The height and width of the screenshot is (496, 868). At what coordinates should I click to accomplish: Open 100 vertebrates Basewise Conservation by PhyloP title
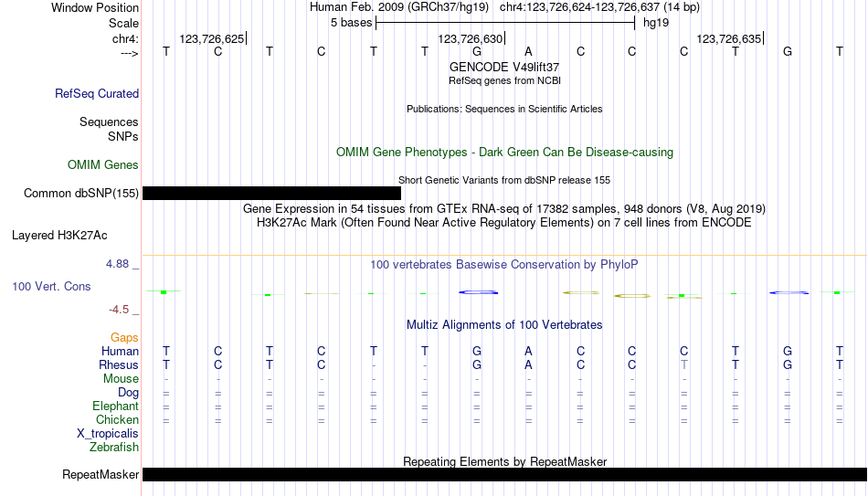point(504,265)
